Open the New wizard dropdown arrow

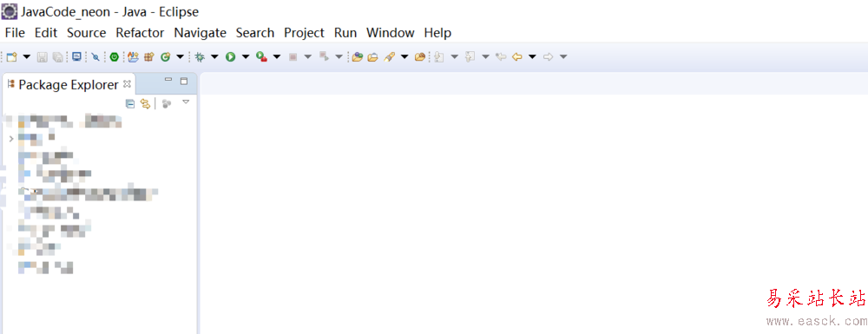tap(26, 56)
